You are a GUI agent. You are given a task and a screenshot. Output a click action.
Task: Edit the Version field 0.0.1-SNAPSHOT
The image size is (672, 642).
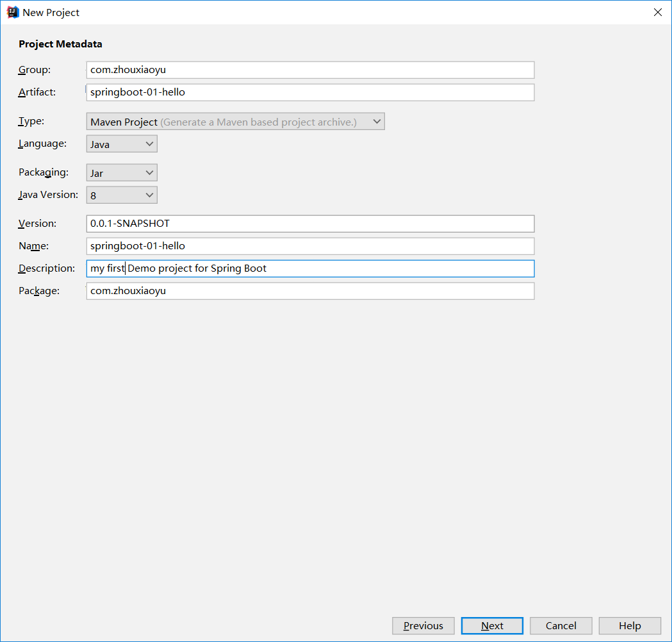(310, 224)
